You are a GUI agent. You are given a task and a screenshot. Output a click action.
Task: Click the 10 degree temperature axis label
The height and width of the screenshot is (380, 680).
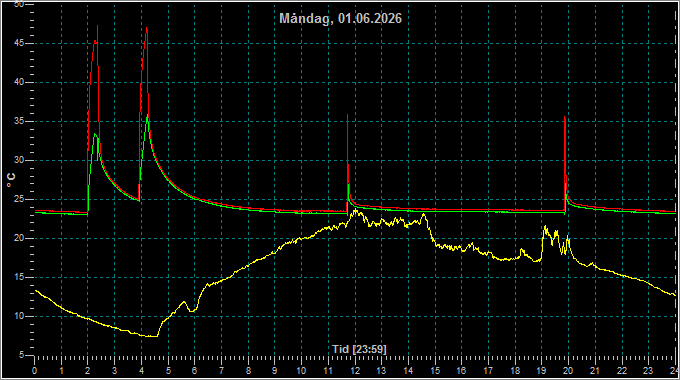click(19, 316)
